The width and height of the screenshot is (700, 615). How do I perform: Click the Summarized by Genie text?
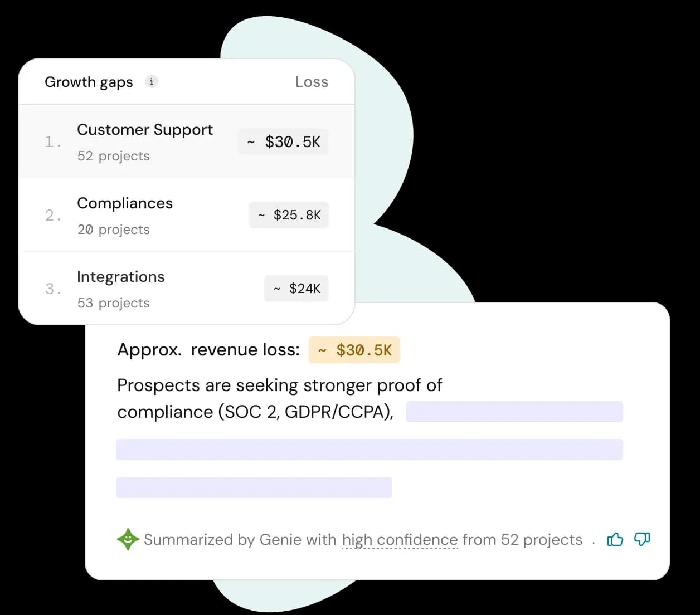click(240, 540)
